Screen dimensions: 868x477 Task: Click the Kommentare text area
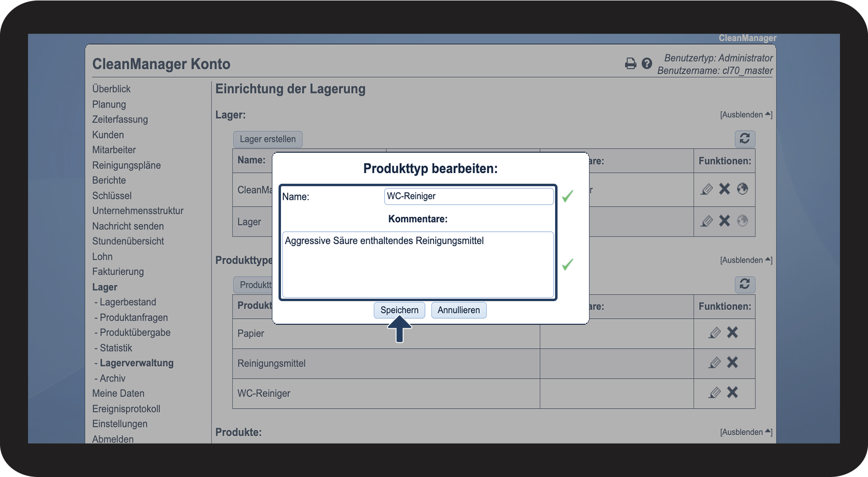[418, 264]
